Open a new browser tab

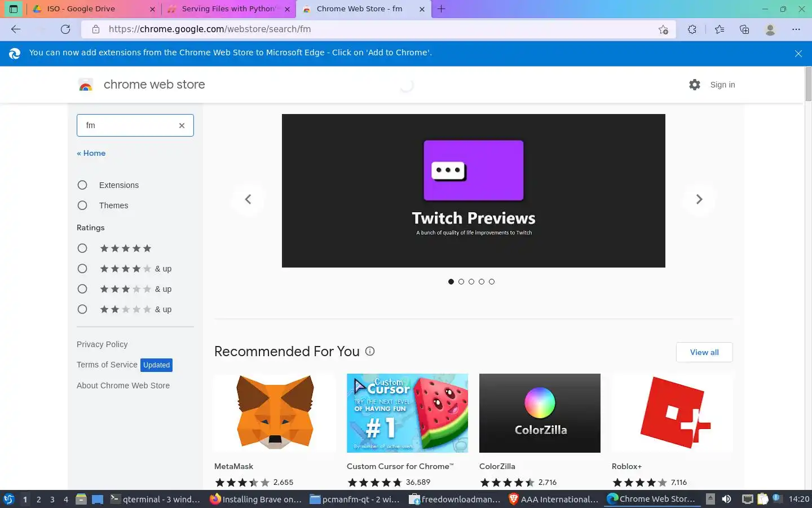[x=442, y=9]
